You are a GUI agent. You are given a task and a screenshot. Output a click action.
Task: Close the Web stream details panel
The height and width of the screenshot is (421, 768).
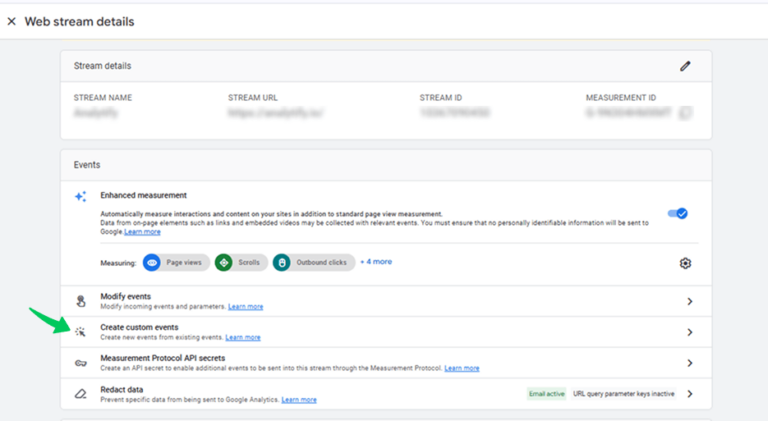coord(11,21)
